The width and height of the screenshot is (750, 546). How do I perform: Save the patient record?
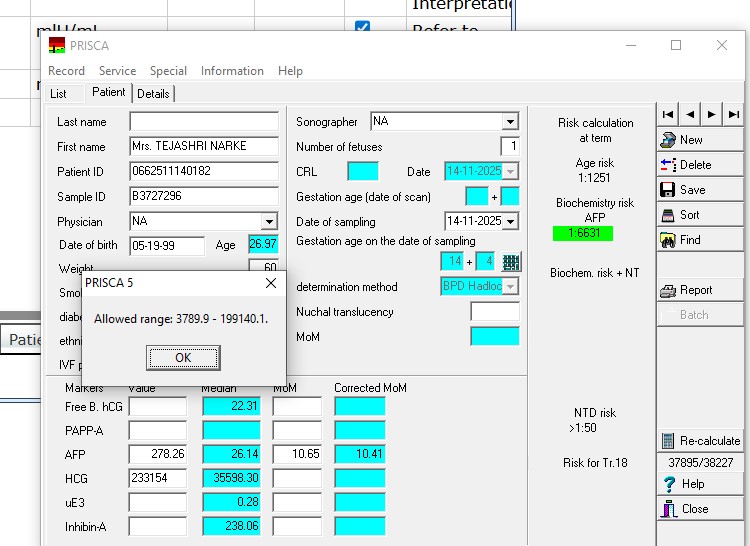[699, 190]
